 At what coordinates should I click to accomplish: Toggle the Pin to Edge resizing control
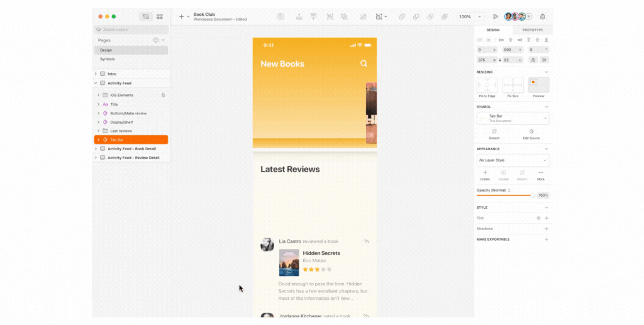tap(487, 85)
